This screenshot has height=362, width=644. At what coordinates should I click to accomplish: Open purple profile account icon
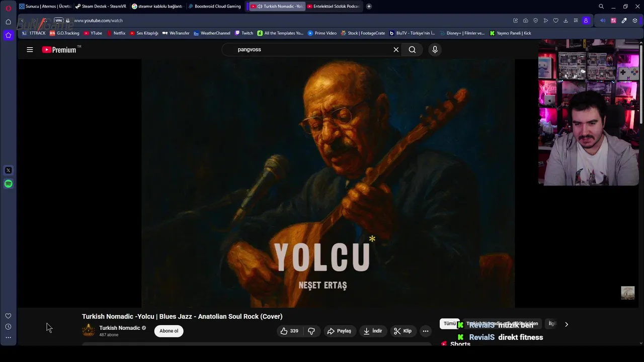[x=586, y=21]
